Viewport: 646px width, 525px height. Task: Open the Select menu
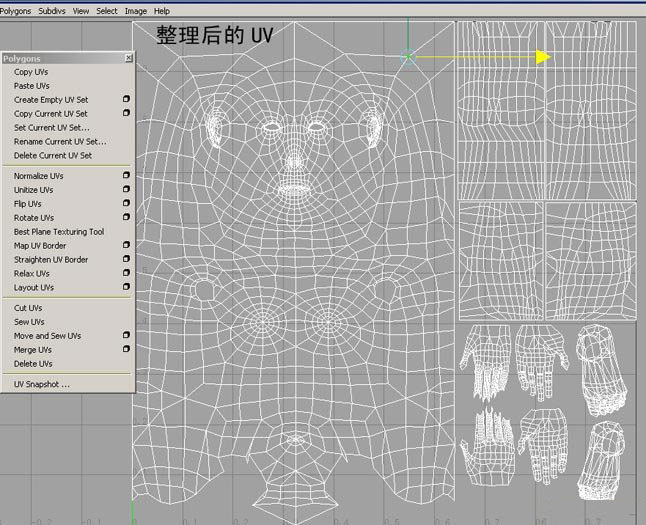click(107, 11)
